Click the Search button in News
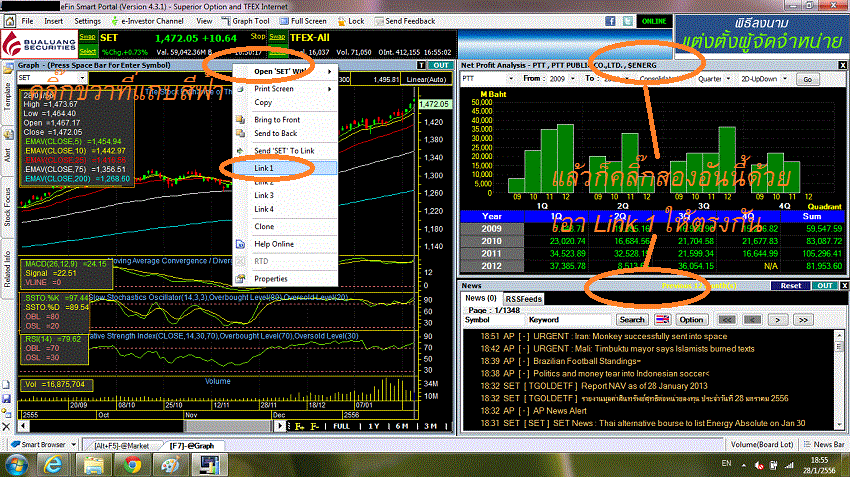The height and width of the screenshot is (477, 850). tap(632, 320)
